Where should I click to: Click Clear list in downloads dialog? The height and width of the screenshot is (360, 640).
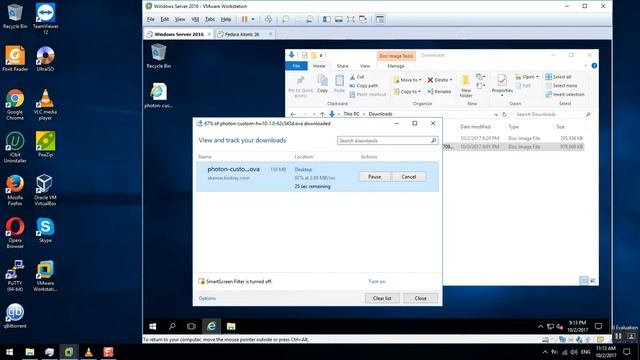[382, 298]
